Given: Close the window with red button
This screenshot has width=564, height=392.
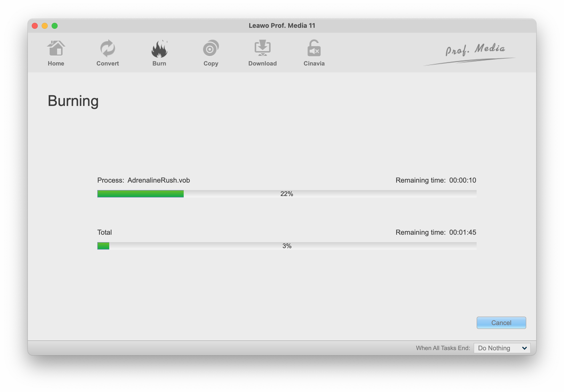Looking at the screenshot, I should tap(35, 26).
